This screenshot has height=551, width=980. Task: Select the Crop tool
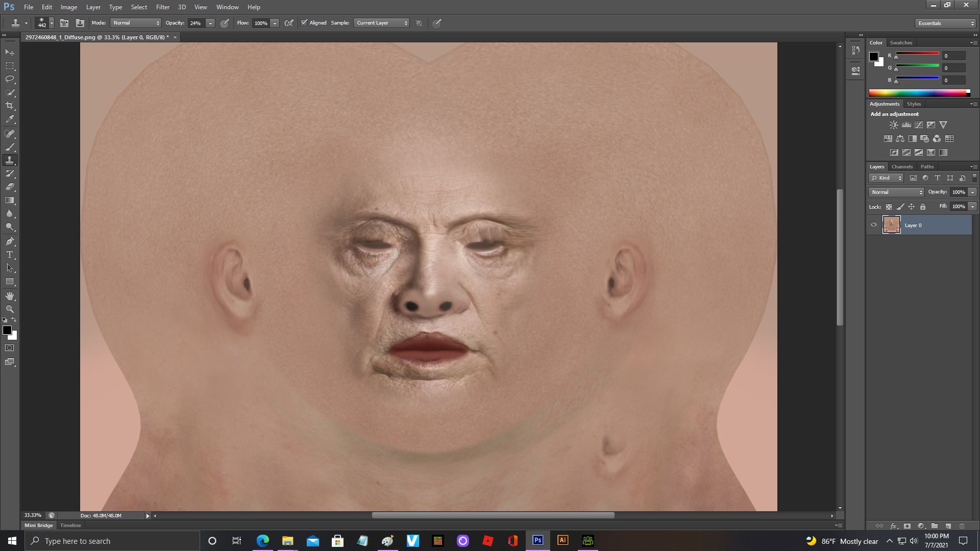10,106
